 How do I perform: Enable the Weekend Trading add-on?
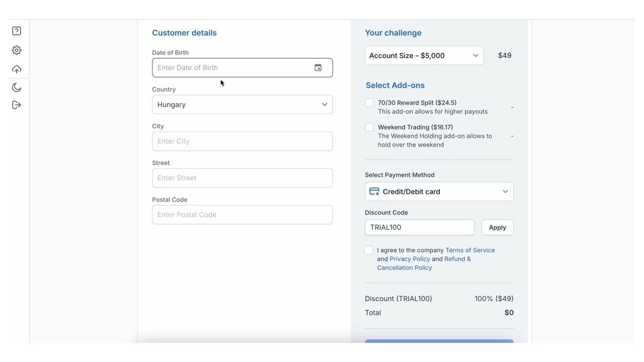369,127
